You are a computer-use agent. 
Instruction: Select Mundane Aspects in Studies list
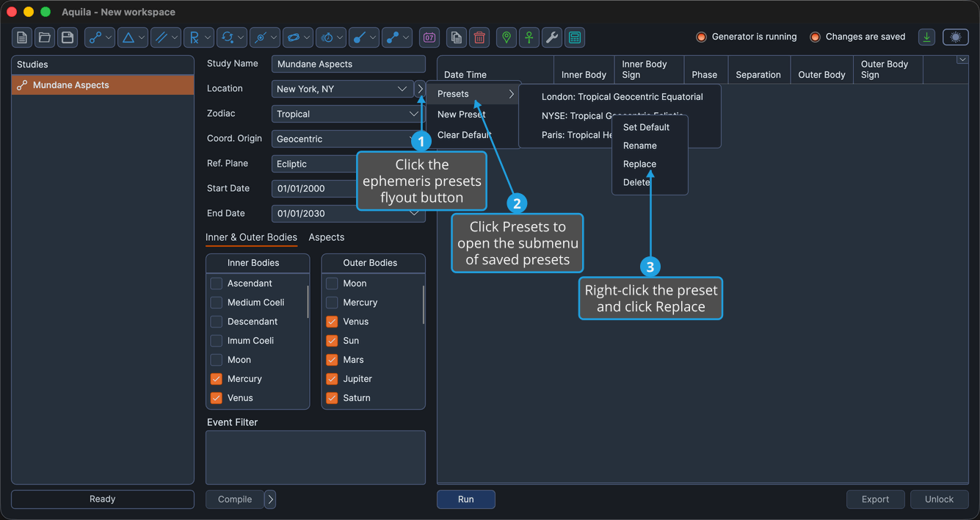coord(103,85)
